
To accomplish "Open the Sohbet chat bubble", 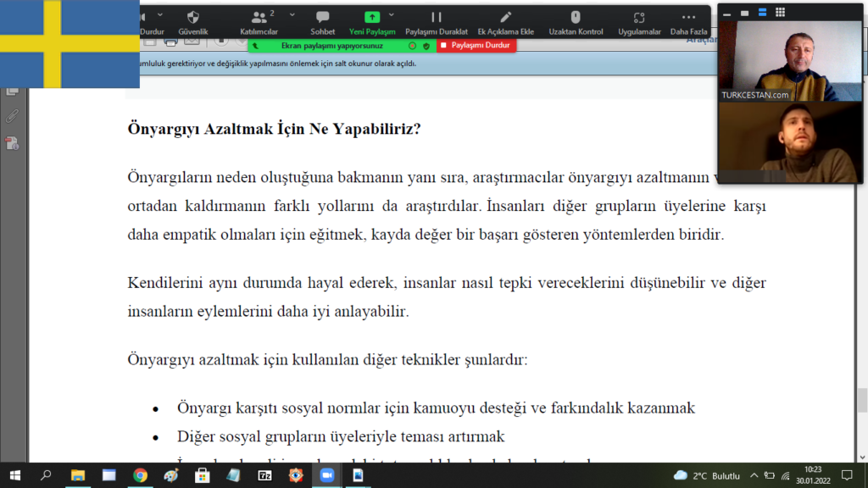I will click(323, 23).
